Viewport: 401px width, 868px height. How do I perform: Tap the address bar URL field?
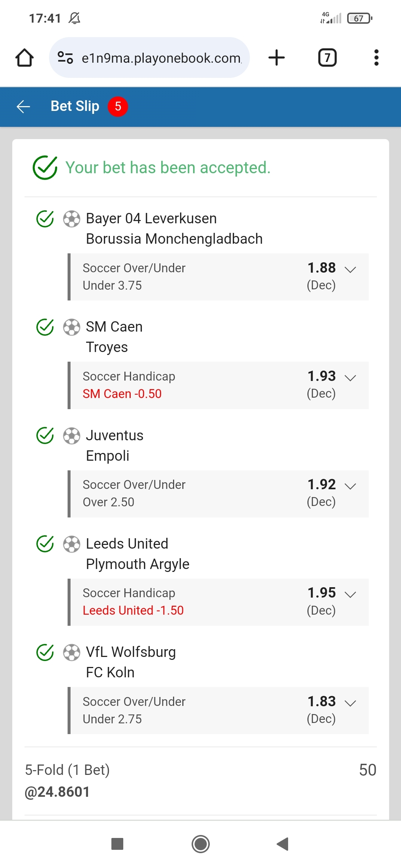pos(161,58)
